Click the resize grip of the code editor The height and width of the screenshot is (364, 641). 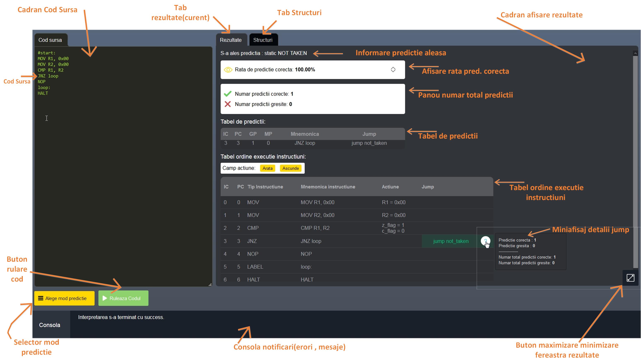coord(210,284)
